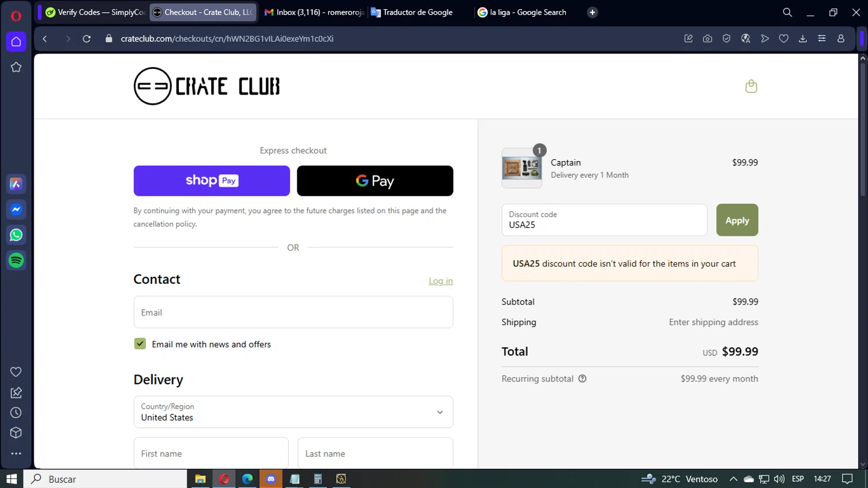This screenshot has width=868, height=488.
Task: Open Discord from the taskbar
Action: point(271,479)
